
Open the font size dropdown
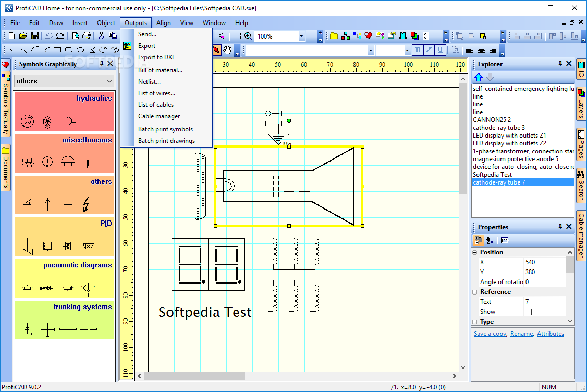(x=407, y=50)
